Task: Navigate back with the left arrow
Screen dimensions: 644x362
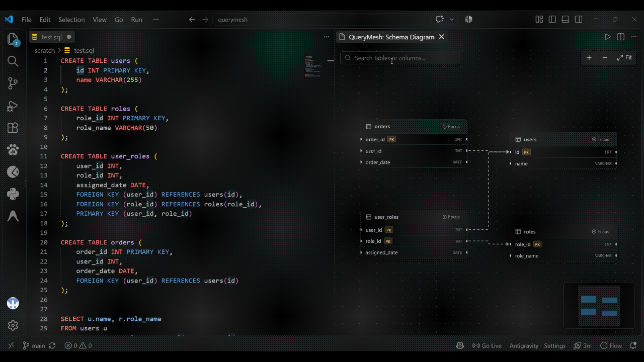Action: 192,20
